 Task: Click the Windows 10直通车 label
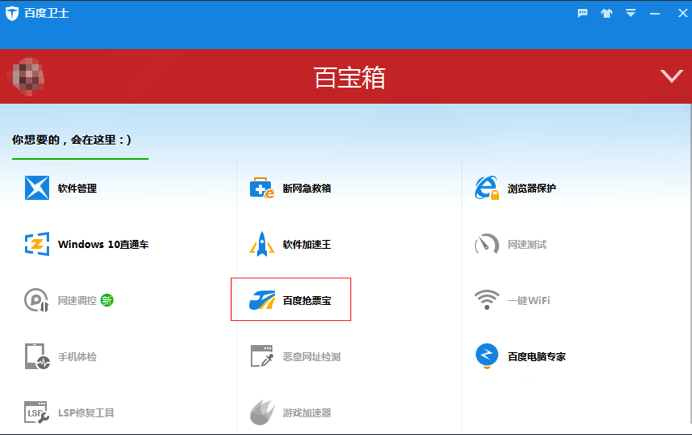tap(103, 244)
